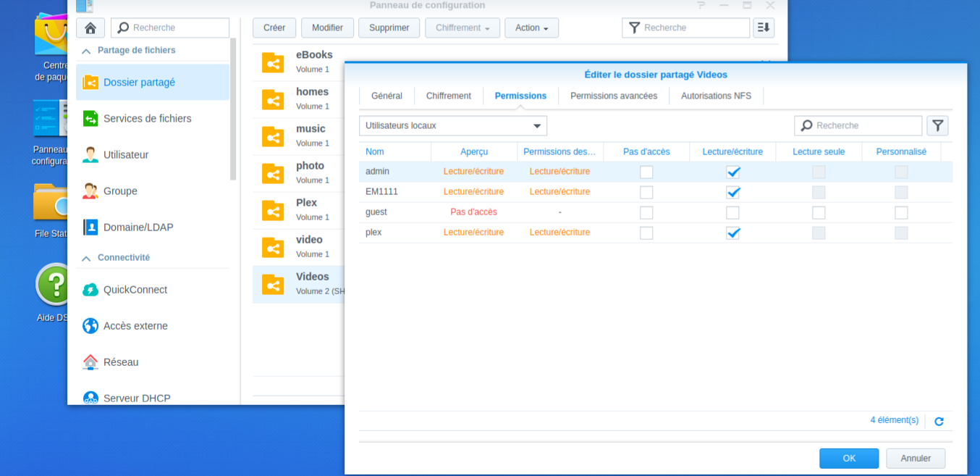Open QuickConnect via its cloud icon
The height and width of the screenshot is (476, 980).
90,290
